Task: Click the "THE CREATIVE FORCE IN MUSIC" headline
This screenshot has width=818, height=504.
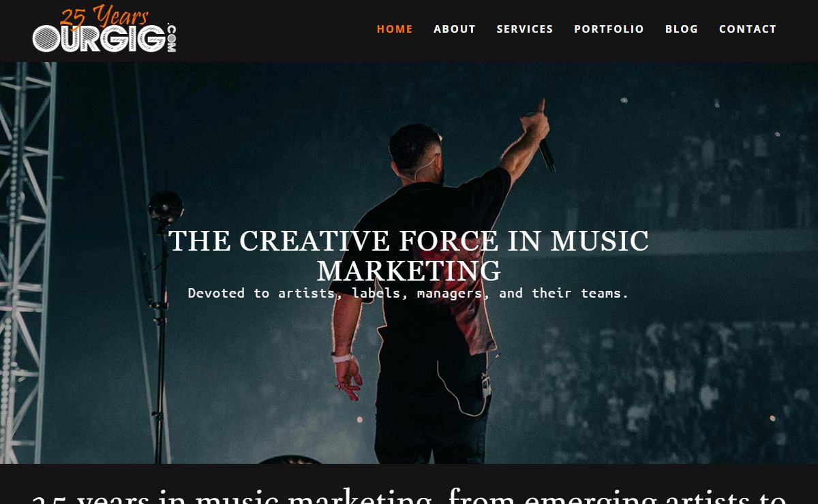Action: (x=409, y=241)
